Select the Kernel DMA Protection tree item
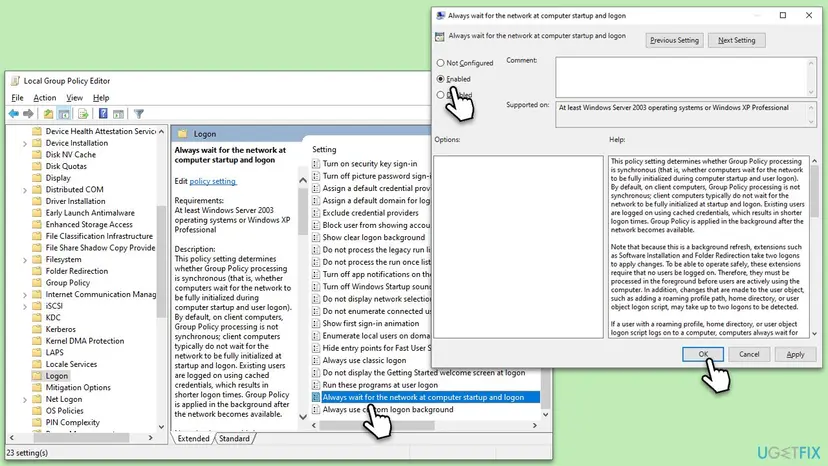828x466 pixels. (x=84, y=341)
